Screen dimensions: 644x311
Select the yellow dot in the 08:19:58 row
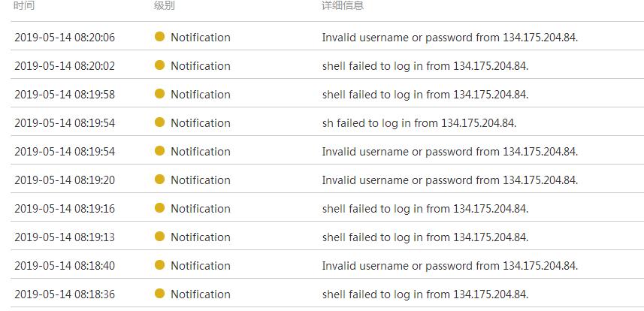click(x=159, y=94)
